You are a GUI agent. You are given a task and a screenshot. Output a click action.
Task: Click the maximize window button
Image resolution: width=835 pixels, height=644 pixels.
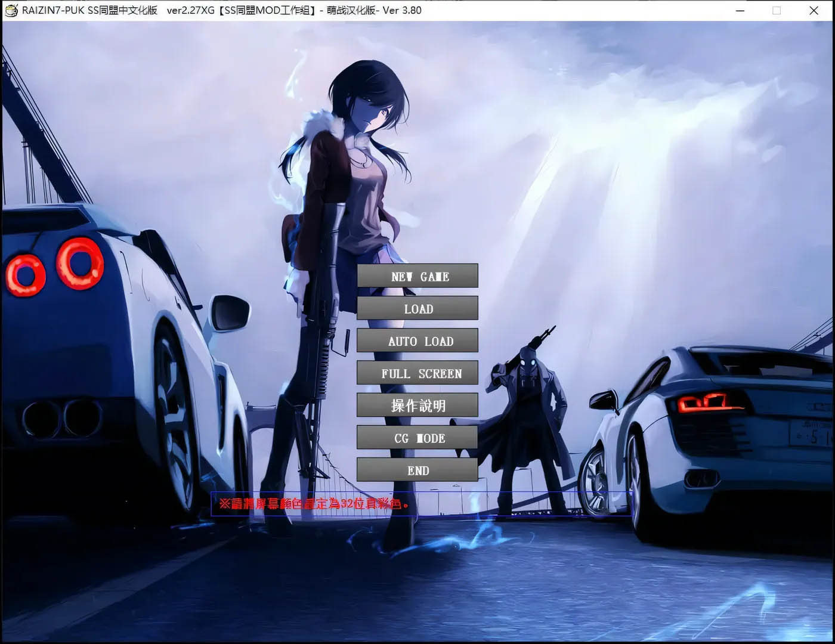point(777,10)
